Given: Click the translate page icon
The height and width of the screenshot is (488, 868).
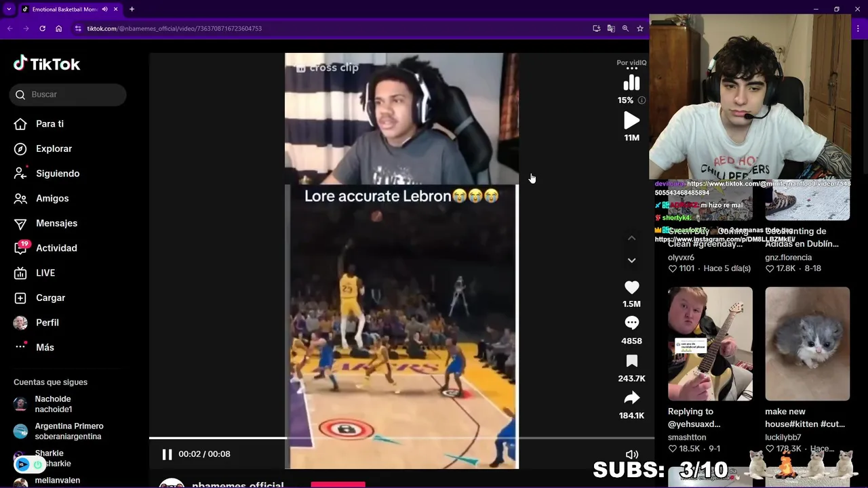Looking at the screenshot, I should pos(611,28).
